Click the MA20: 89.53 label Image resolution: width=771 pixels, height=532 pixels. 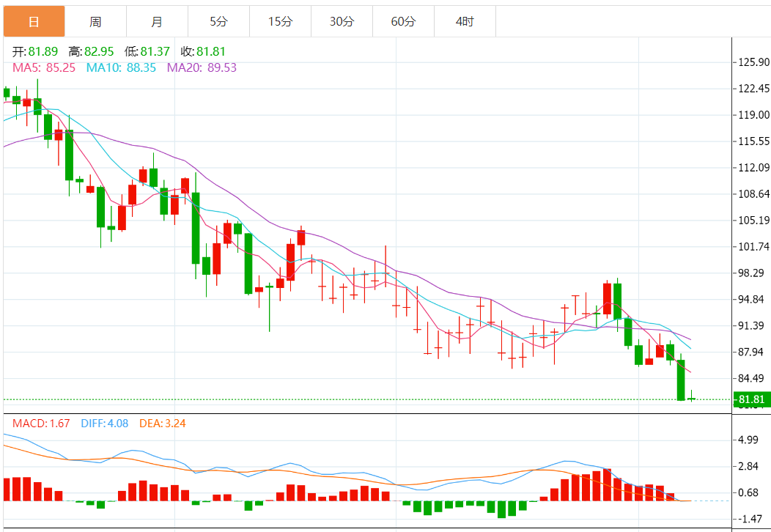click(202, 67)
